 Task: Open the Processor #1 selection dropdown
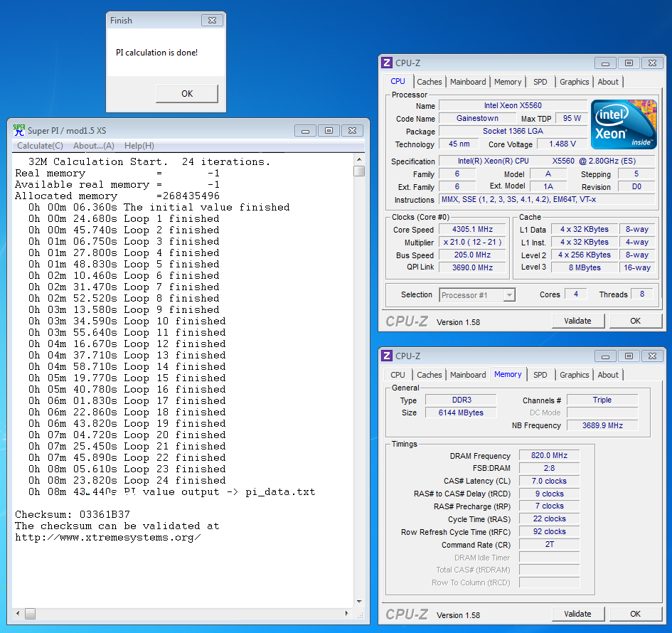(x=508, y=295)
